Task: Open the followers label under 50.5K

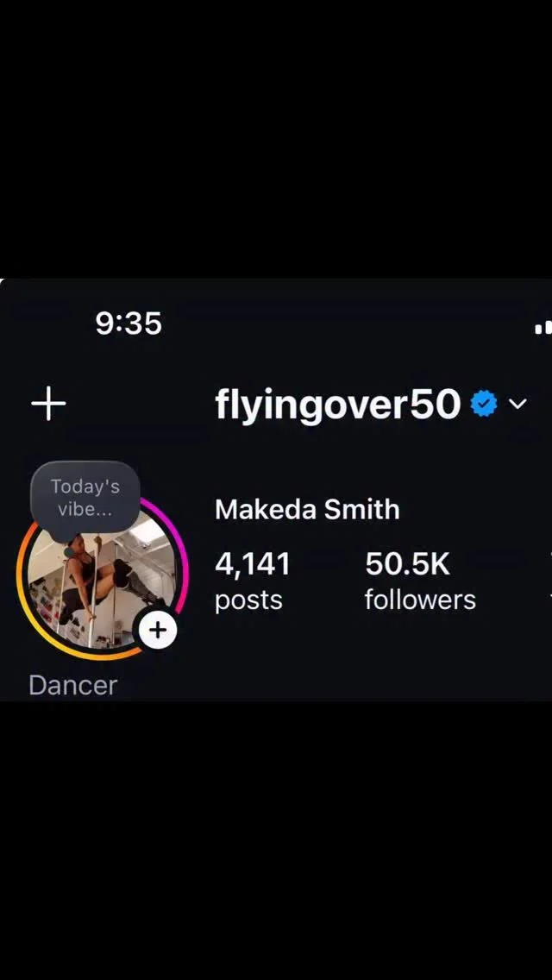Action: [x=420, y=600]
